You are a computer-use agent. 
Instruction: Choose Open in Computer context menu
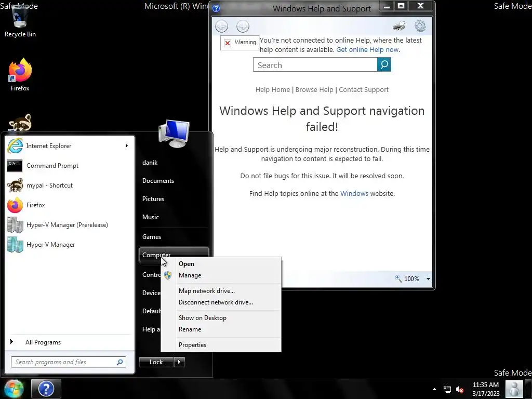(x=222, y=263)
